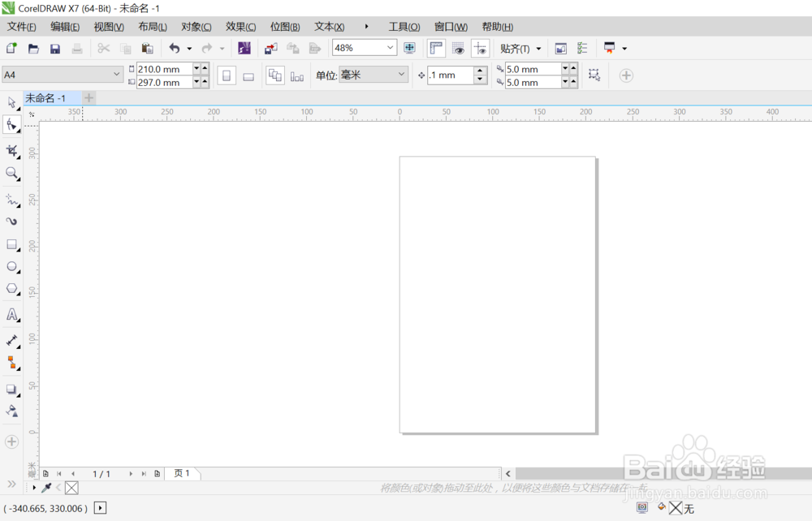
Task: Open the 编辑 menu
Action: [x=65, y=27]
